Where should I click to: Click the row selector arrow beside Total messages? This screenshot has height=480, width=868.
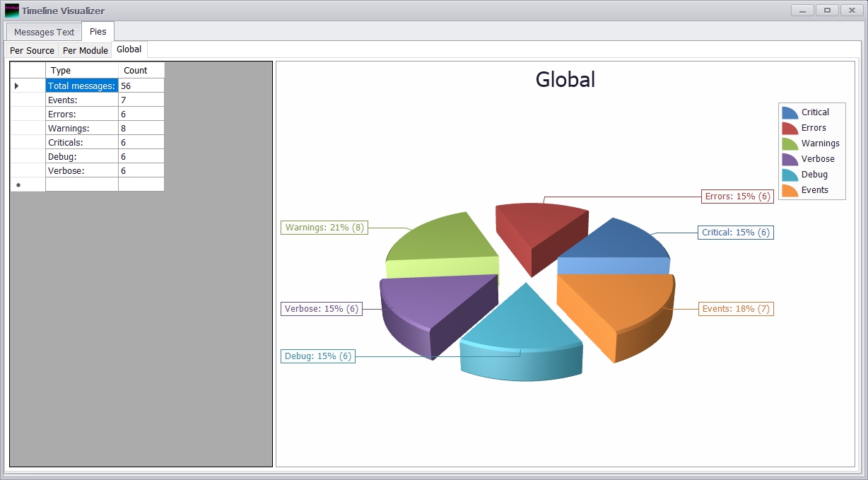(x=17, y=86)
